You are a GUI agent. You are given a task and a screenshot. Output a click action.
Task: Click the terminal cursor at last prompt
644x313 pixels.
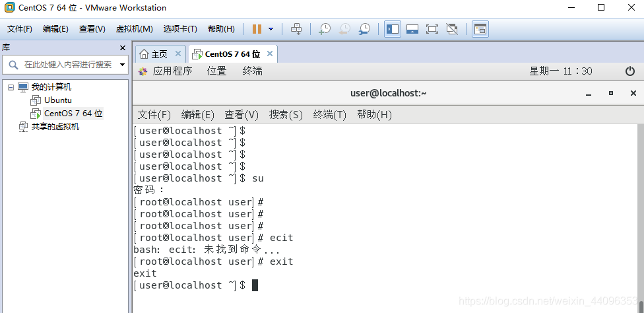[255, 285]
